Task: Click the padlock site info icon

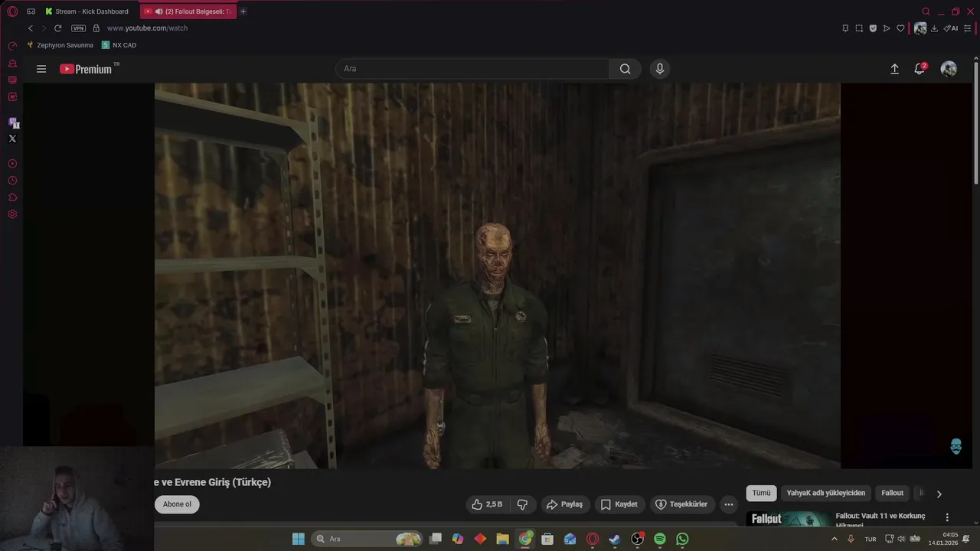Action: click(96, 28)
